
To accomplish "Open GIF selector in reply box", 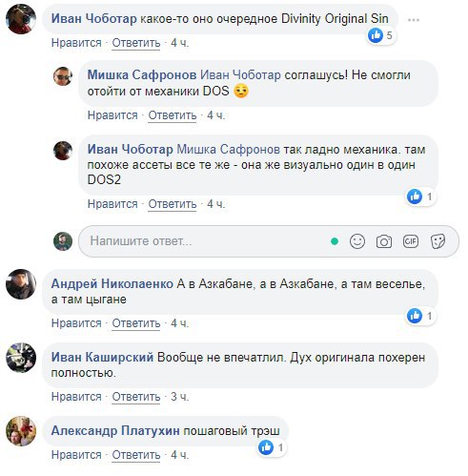I will [x=411, y=241].
